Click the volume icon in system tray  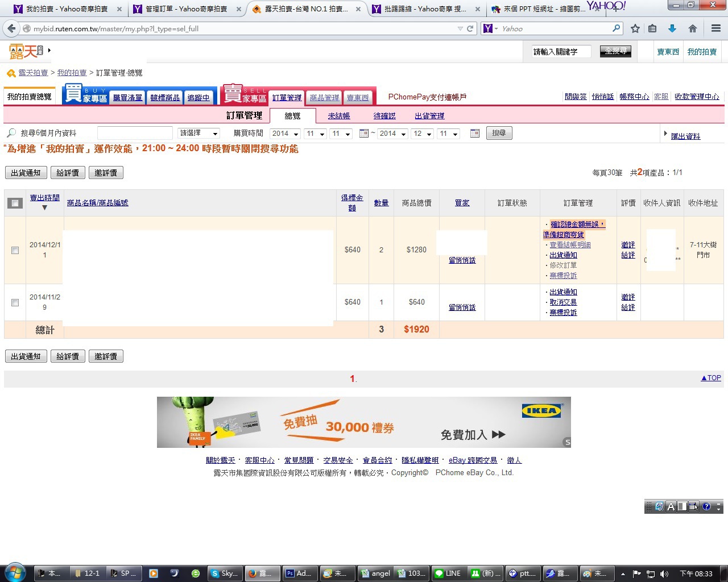[x=664, y=574]
